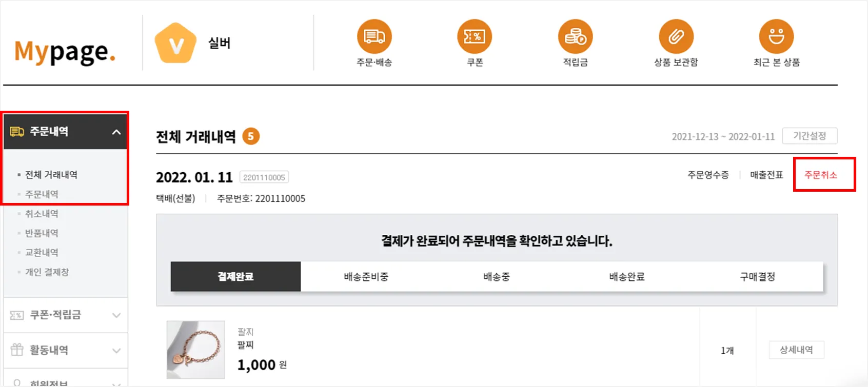Click the orange transaction count badge
868x387 pixels.
[251, 136]
